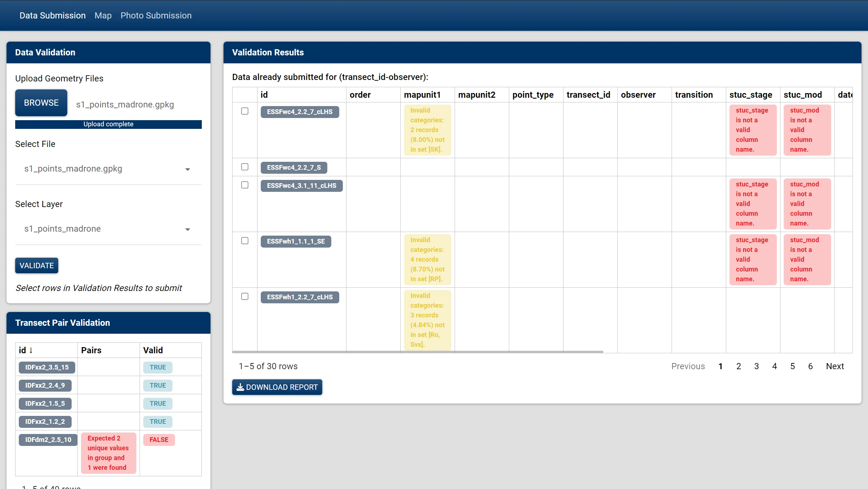Open page 6 of validation results
Image resolution: width=868 pixels, height=489 pixels.
(x=810, y=366)
